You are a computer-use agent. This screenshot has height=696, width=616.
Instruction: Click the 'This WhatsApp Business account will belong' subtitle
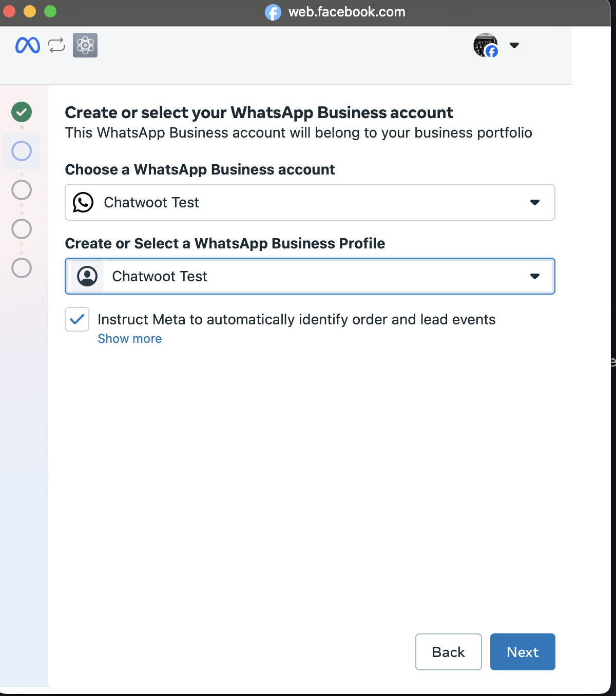point(299,132)
